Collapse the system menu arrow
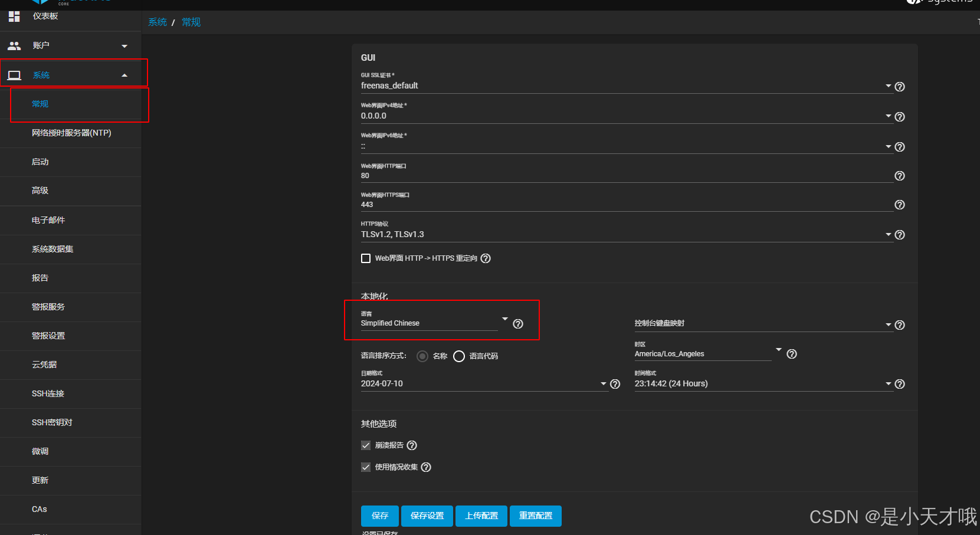980x535 pixels. pyautogui.click(x=124, y=76)
